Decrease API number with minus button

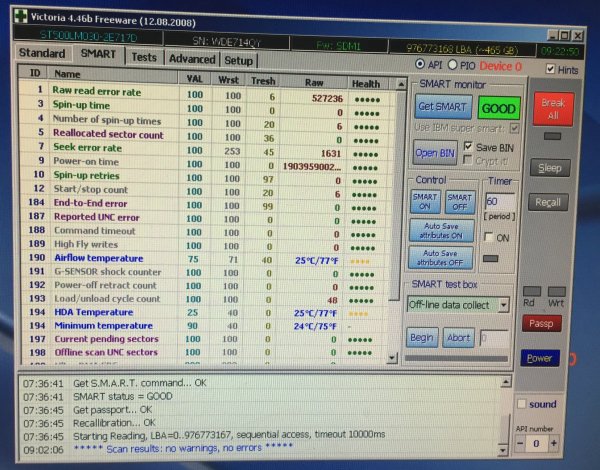tap(520, 444)
